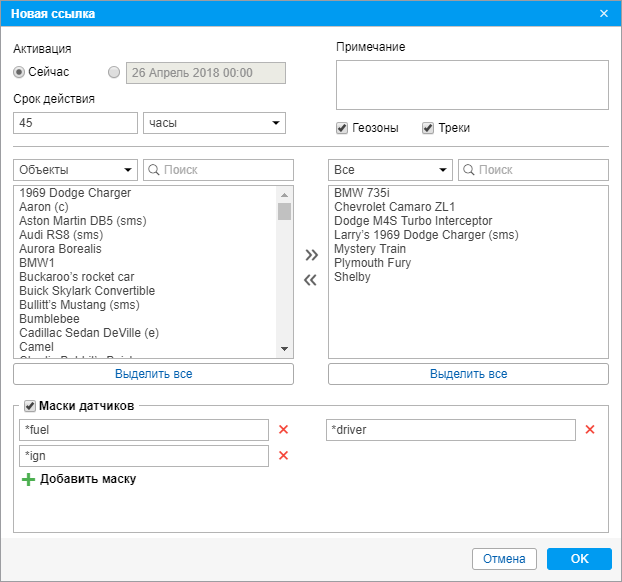Click the Отмена button

(x=504, y=559)
